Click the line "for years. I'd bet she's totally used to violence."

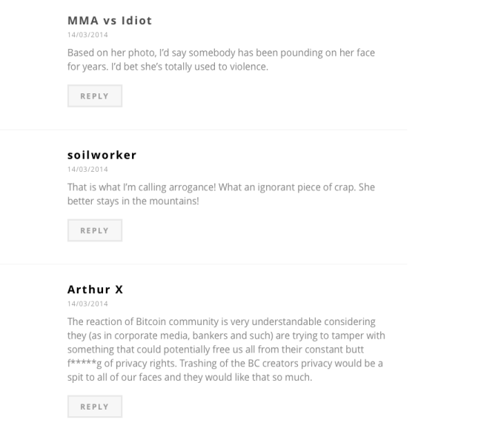click(168, 67)
